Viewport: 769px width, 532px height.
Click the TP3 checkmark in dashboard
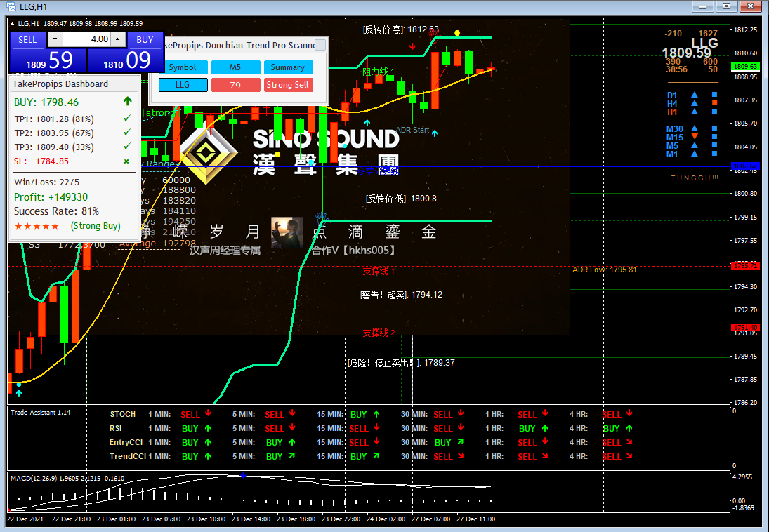(x=127, y=146)
